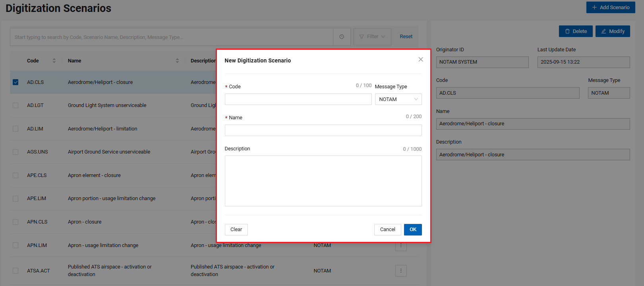The height and width of the screenshot is (286, 644).
Task: Click the details panel Message Type field
Action: [609, 93]
